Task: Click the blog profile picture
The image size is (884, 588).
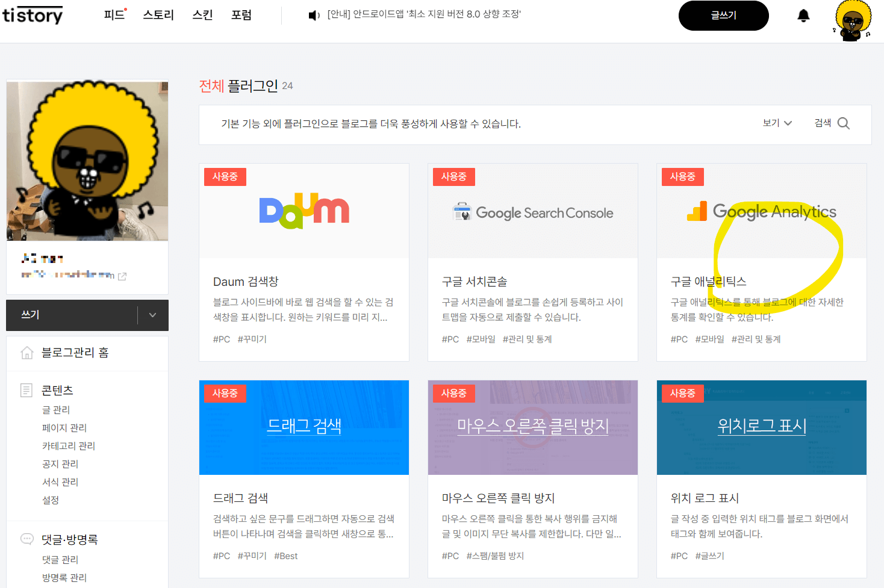Action: point(87,161)
